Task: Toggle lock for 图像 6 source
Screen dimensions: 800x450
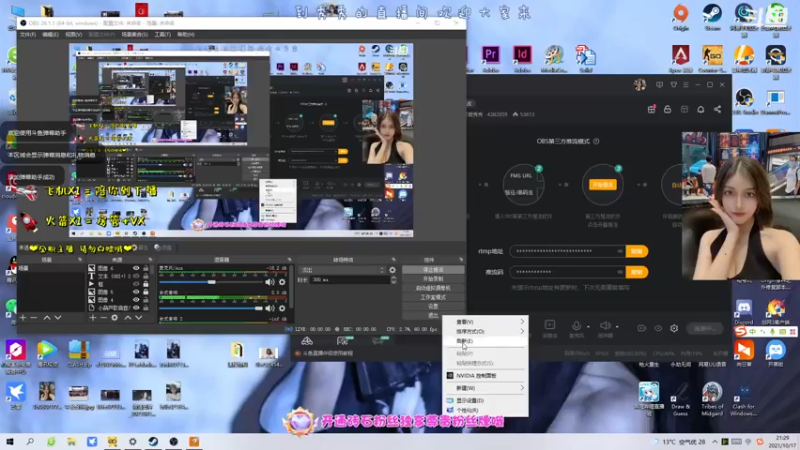Action: click(x=146, y=268)
